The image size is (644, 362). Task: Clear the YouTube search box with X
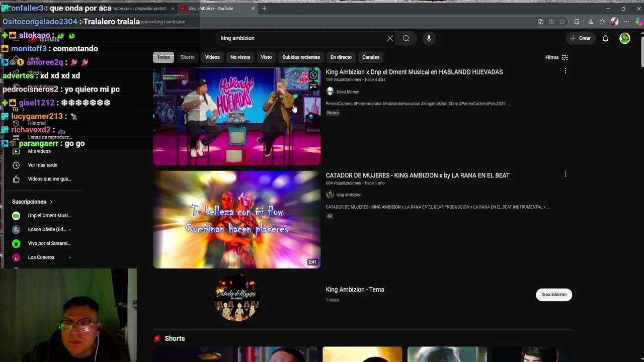point(390,38)
